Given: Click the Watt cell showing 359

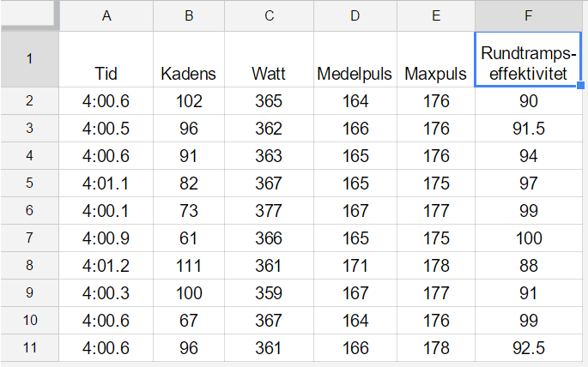Looking at the screenshot, I should coord(269,293).
